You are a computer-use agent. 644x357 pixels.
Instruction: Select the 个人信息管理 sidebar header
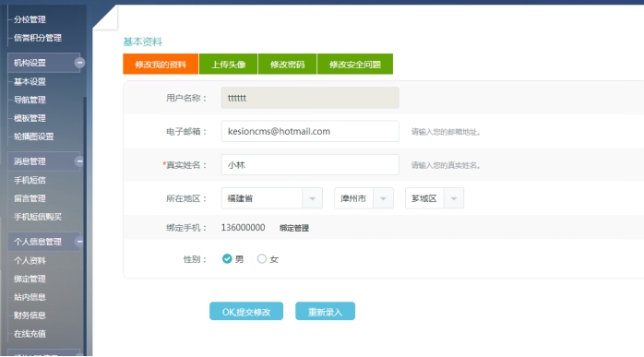click(43, 242)
